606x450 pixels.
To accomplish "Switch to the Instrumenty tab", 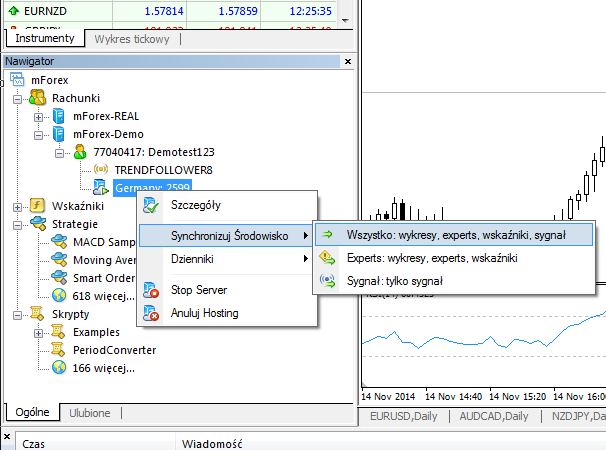I will point(45,38).
